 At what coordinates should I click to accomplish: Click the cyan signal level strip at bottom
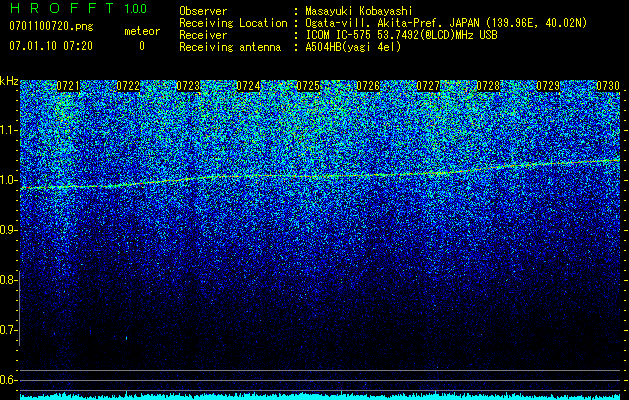[x=320, y=396]
